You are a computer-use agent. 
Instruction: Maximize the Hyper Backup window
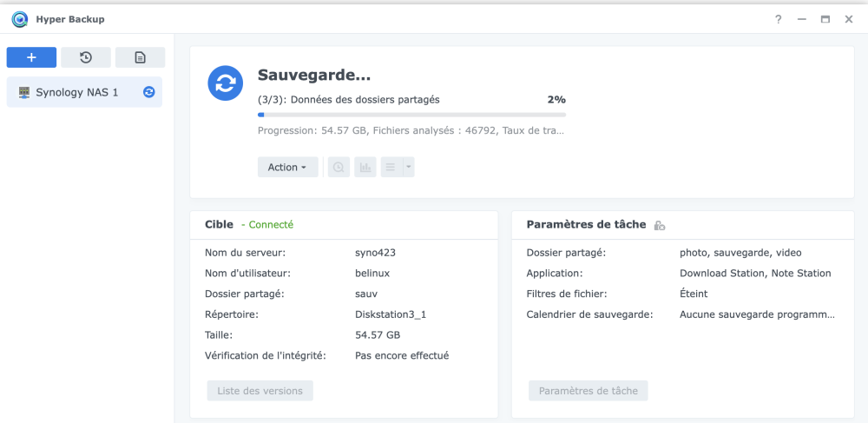click(825, 19)
